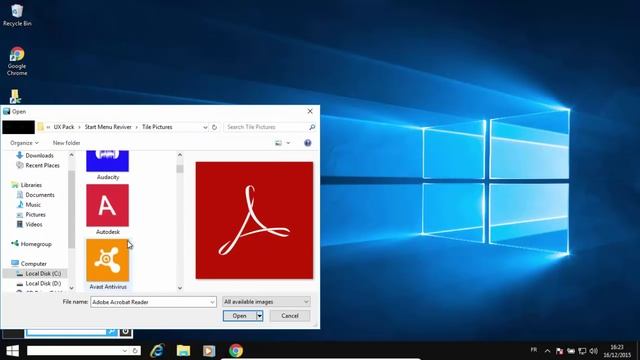Screen dimensions: 640x360
Task: Open the Videos library
Action: (33, 224)
